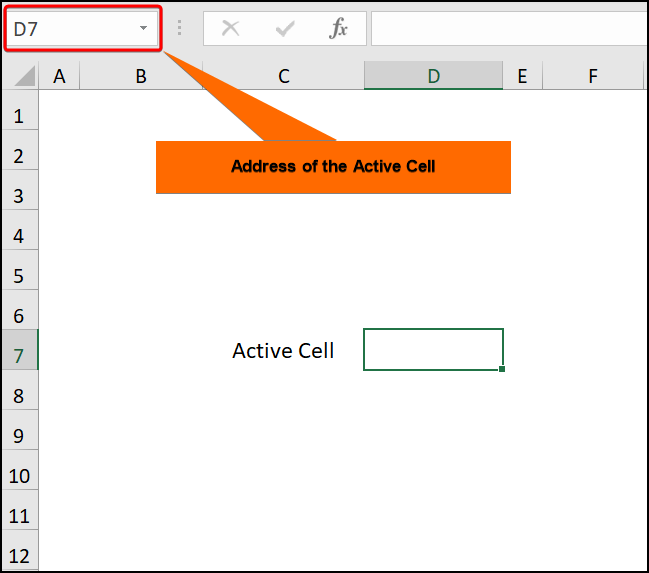The height and width of the screenshot is (573, 649).
Task: Click the orange 'Address of the Active Cell' callout
Action: pos(333,167)
